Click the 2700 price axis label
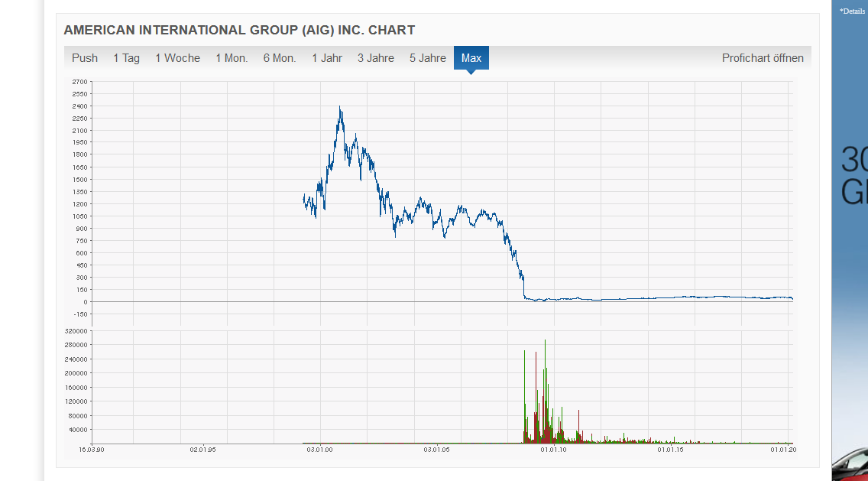868x481 pixels. click(79, 82)
